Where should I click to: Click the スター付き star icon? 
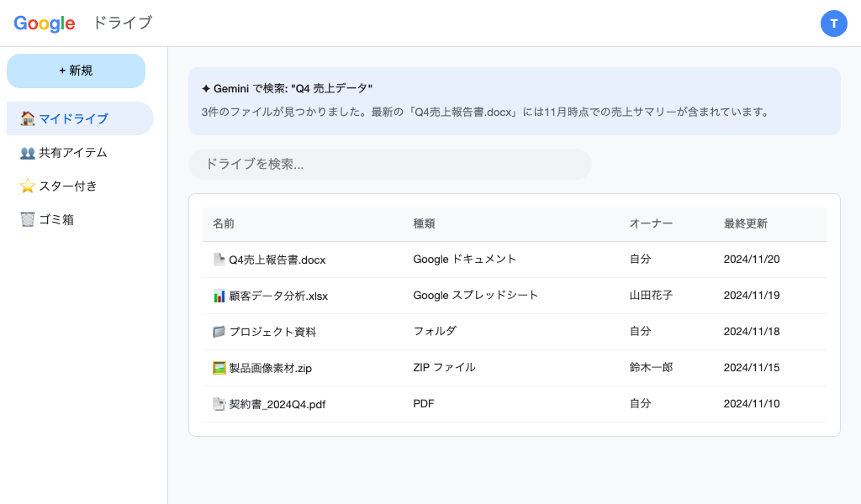coord(28,186)
